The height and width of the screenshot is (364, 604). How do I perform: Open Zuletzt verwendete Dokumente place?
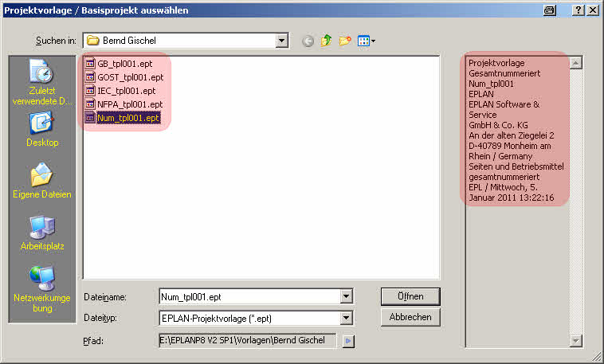click(x=42, y=82)
